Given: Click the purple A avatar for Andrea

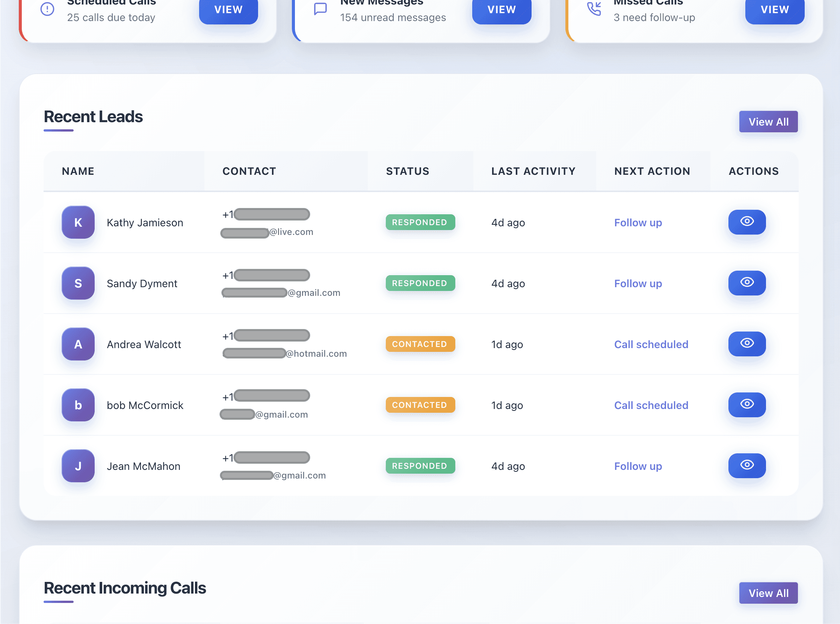Looking at the screenshot, I should pyautogui.click(x=78, y=344).
